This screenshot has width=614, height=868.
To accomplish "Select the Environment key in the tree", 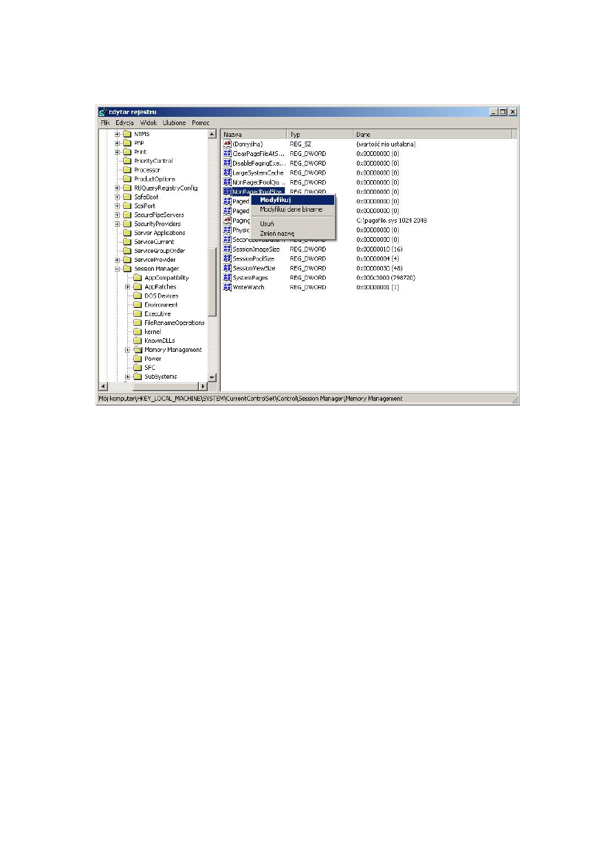I will tap(160, 304).
